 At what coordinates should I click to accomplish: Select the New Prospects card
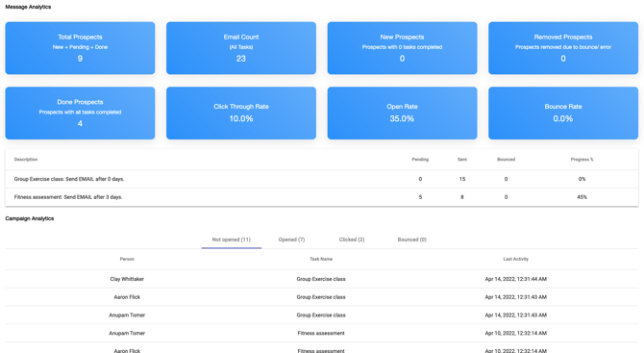pyautogui.click(x=402, y=48)
